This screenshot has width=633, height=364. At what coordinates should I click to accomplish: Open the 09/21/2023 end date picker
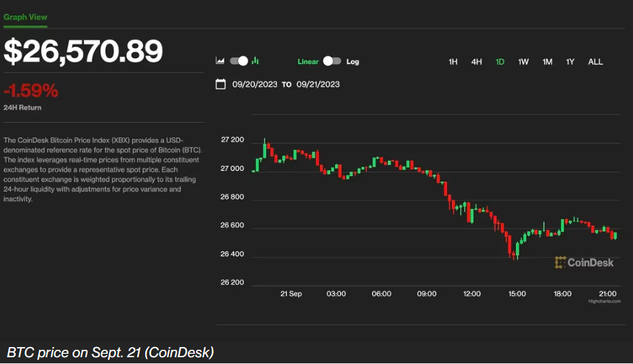pos(318,85)
